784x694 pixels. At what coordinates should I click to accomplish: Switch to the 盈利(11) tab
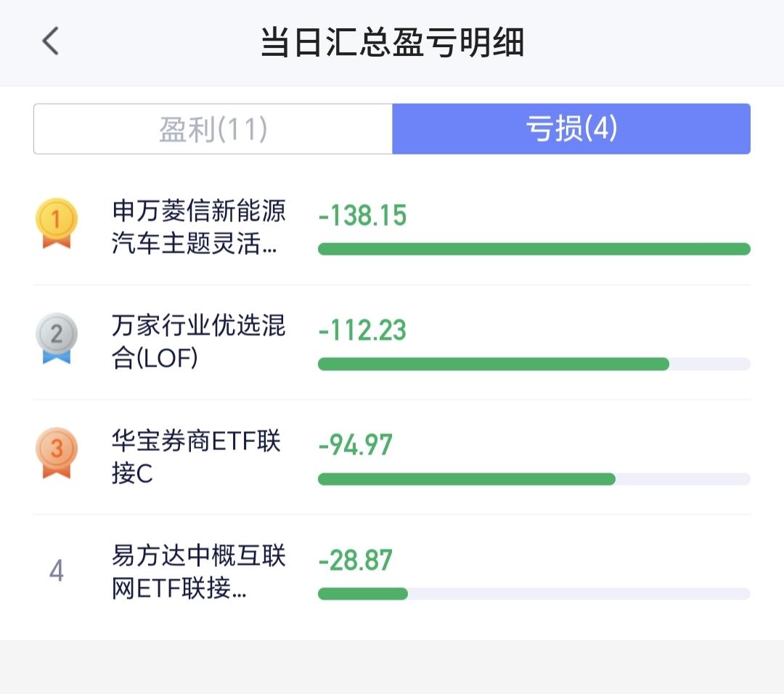pos(213,129)
